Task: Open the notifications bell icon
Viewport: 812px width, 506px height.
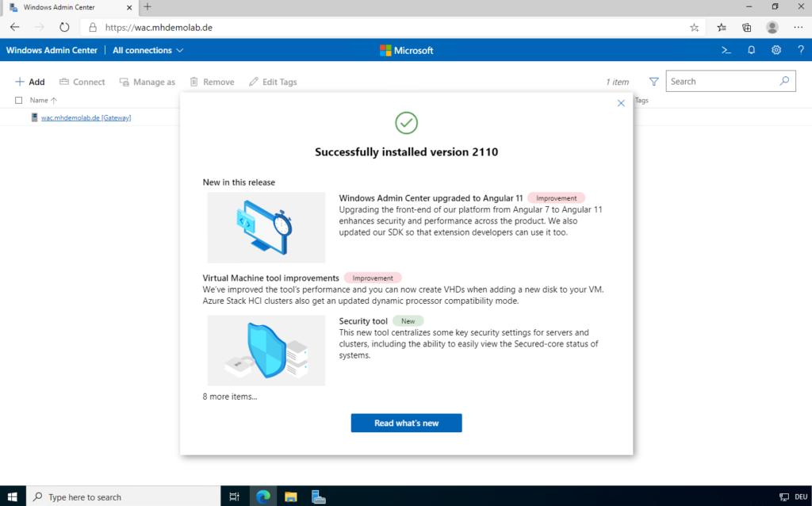Action: click(x=751, y=49)
